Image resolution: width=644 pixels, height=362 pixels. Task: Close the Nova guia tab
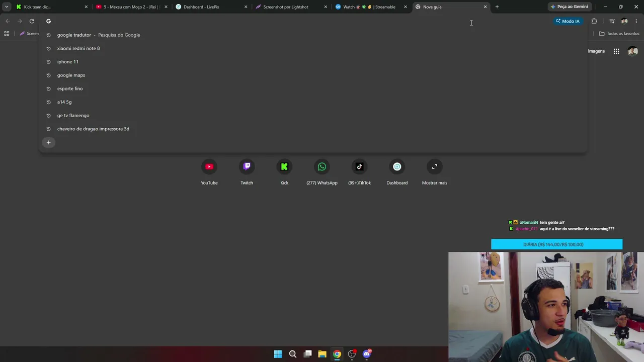(x=486, y=7)
